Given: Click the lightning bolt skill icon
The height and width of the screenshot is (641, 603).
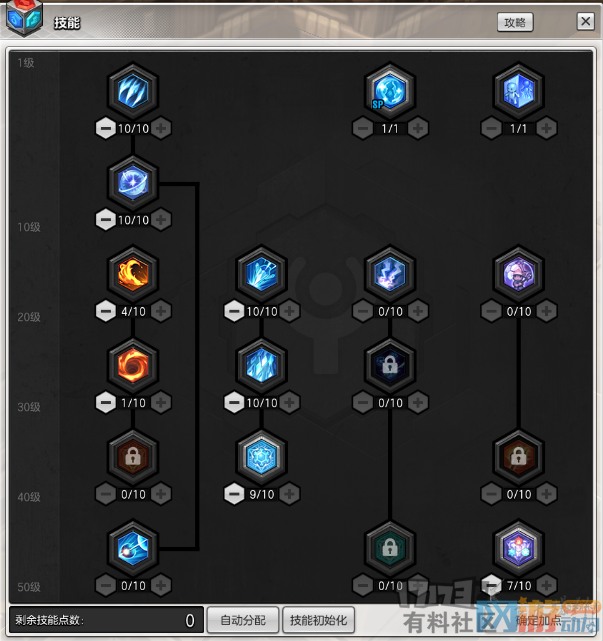Looking at the screenshot, I should click(x=390, y=274).
